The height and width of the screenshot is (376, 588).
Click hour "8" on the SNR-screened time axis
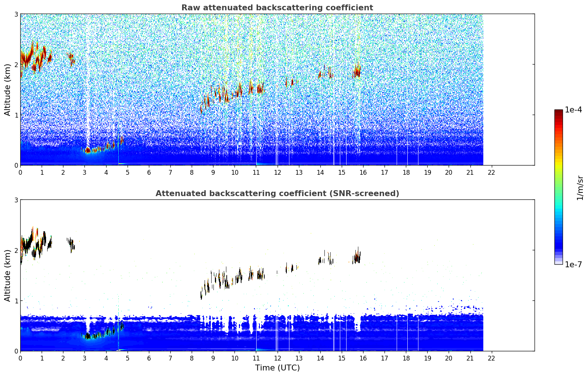pyautogui.click(x=192, y=358)
